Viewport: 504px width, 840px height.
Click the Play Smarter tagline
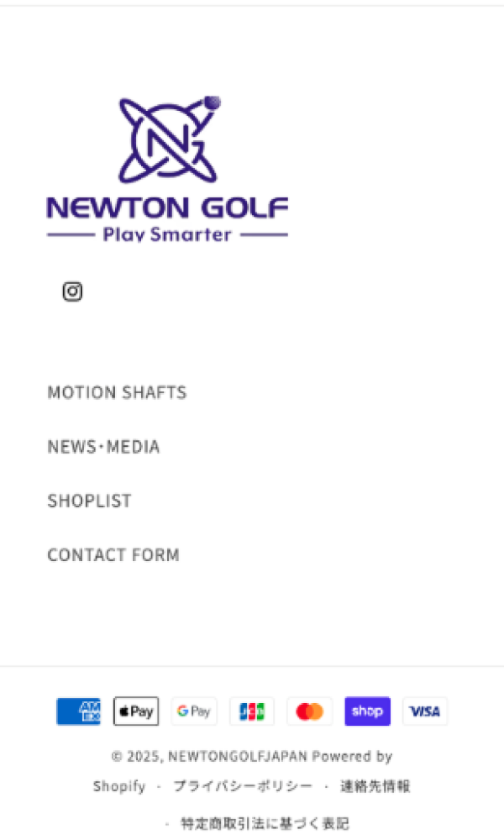[x=167, y=234]
